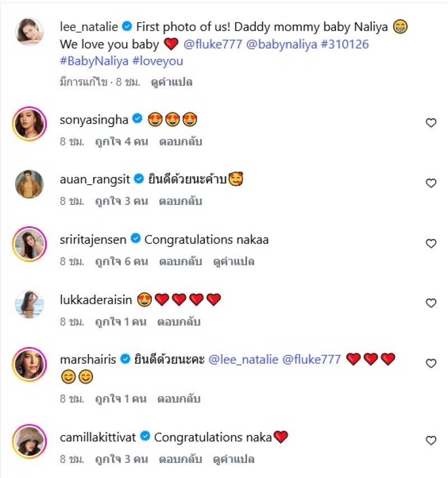Viewport: 448px width, 478px height.
Task: View likes "ถูกใจ 6 คน" on sriritajensen's comment
Action: (121, 261)
